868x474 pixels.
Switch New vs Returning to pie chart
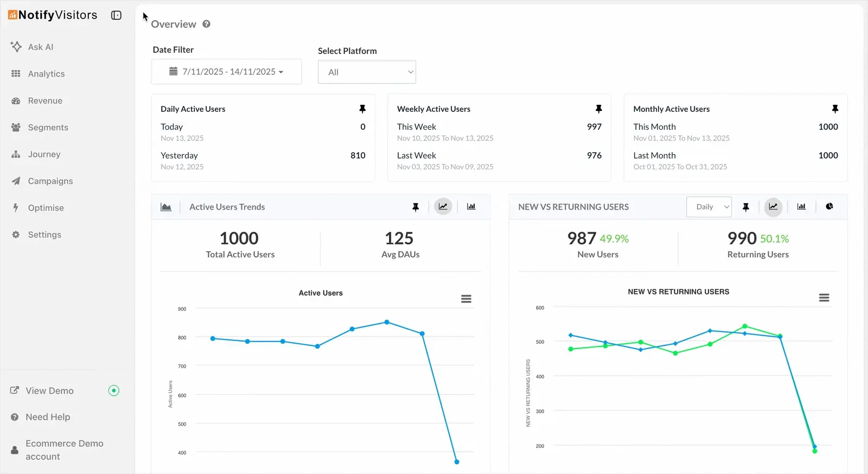pyautogui.click(x=829, y=206)
